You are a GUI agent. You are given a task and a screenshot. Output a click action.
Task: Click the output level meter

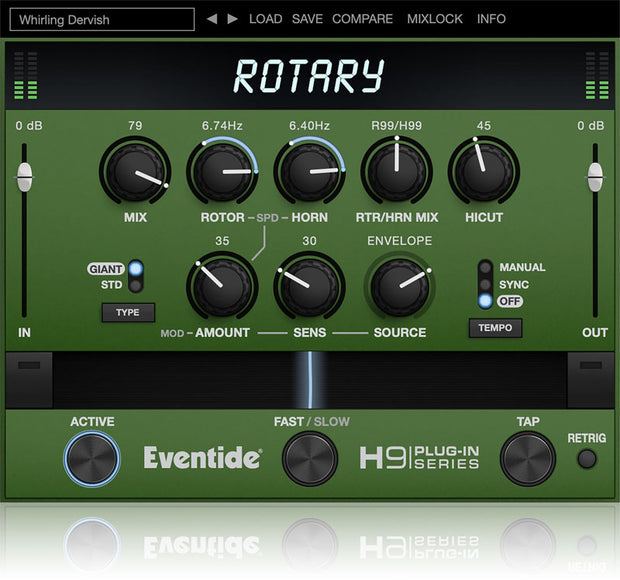pyautogui.click(x=597, y=75)
